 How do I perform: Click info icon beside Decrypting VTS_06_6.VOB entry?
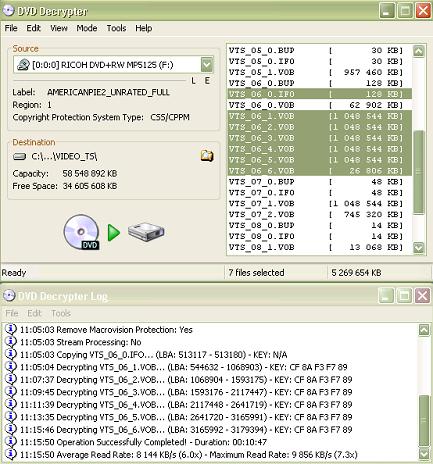(x=11, y=429)
